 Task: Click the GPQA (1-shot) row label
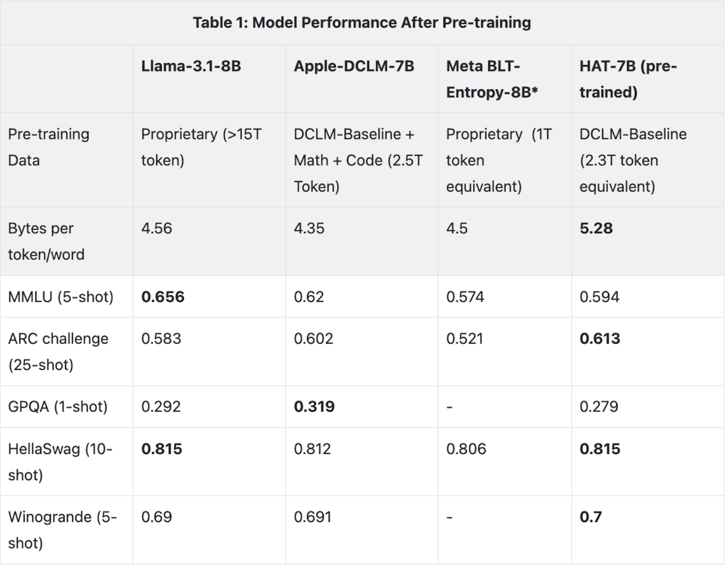point(58,406)
